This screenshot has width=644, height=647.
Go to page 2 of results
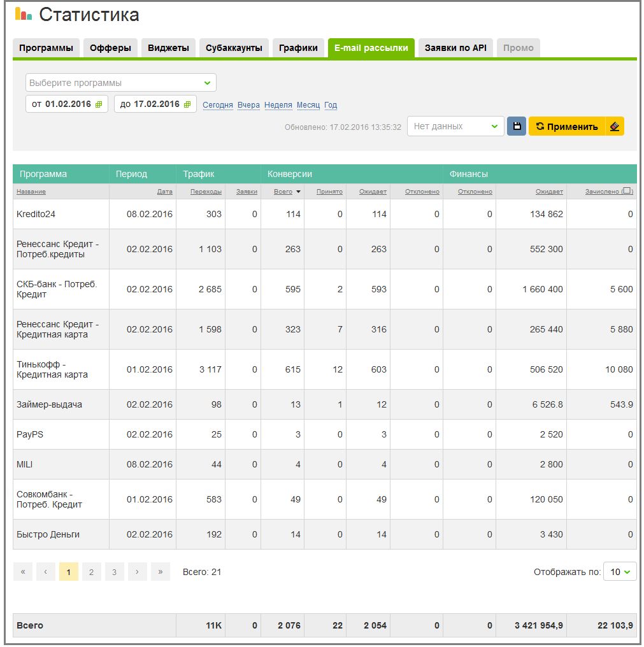(x=91, y=572)
